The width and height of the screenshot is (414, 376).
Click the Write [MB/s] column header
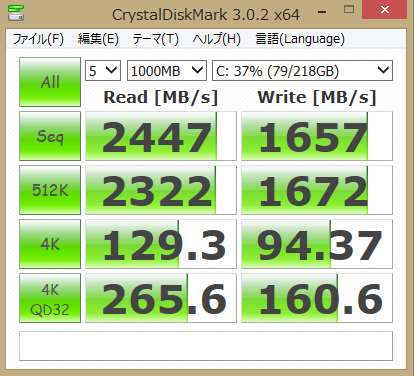(x=317, y=97)
